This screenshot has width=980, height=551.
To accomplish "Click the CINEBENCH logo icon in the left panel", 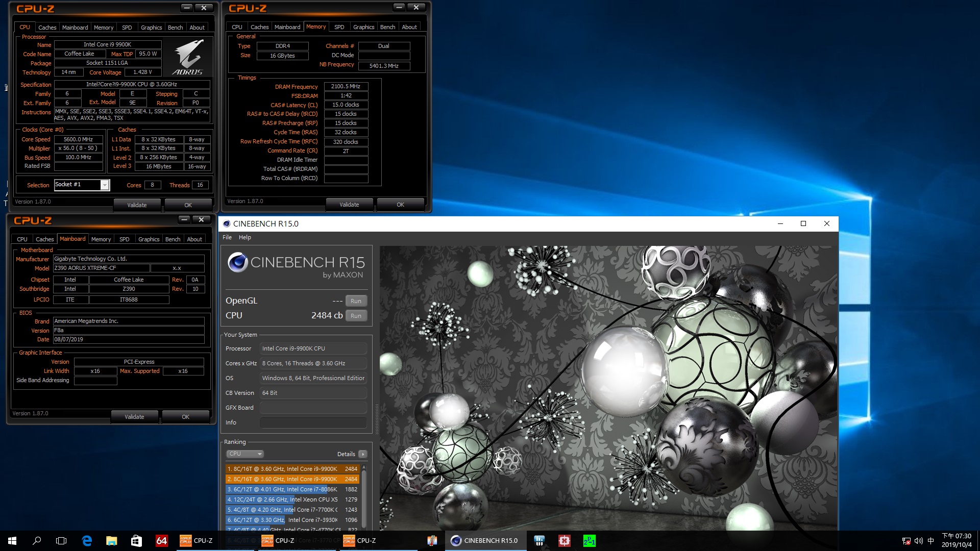I will coord(237,262).
